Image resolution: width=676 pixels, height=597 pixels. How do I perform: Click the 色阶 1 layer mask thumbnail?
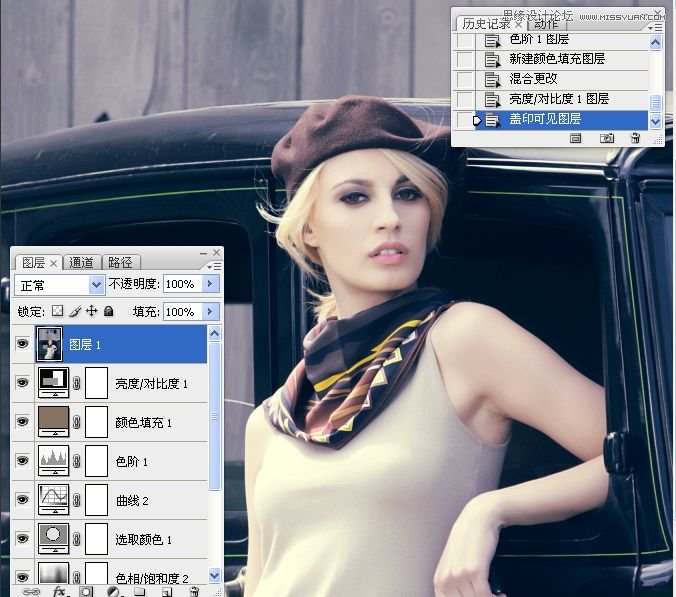tap(97, 461)
